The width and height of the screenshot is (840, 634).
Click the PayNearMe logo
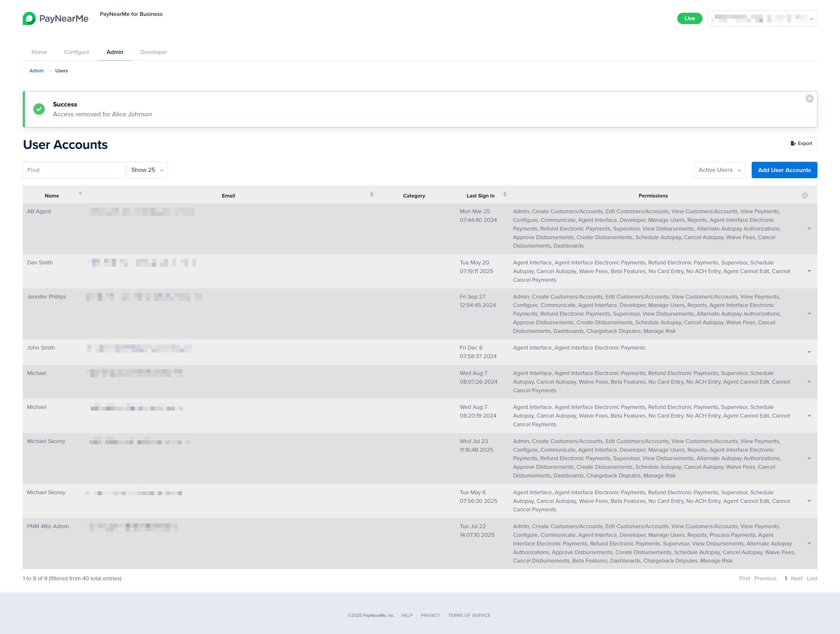point(56,18)
